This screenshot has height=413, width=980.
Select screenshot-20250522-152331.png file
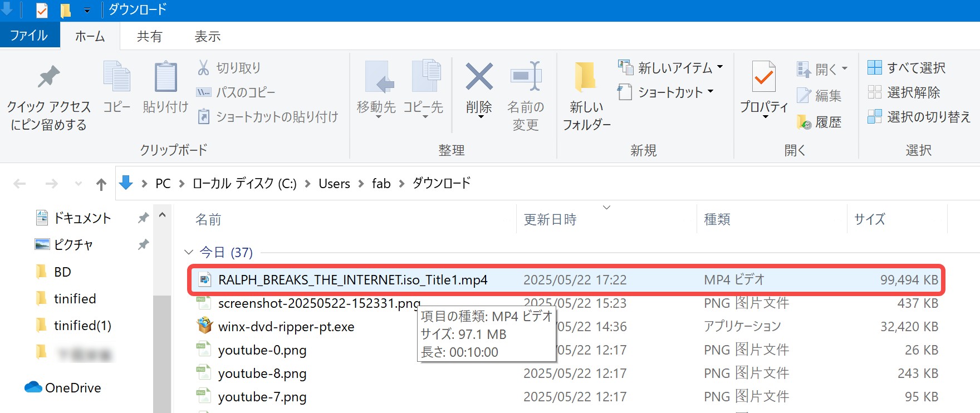pyautogui.click(x=319, y=303)
